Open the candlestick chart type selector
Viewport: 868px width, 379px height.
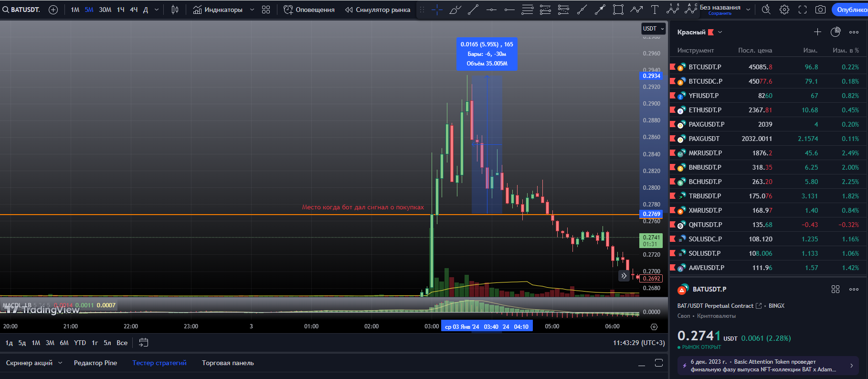175,10
